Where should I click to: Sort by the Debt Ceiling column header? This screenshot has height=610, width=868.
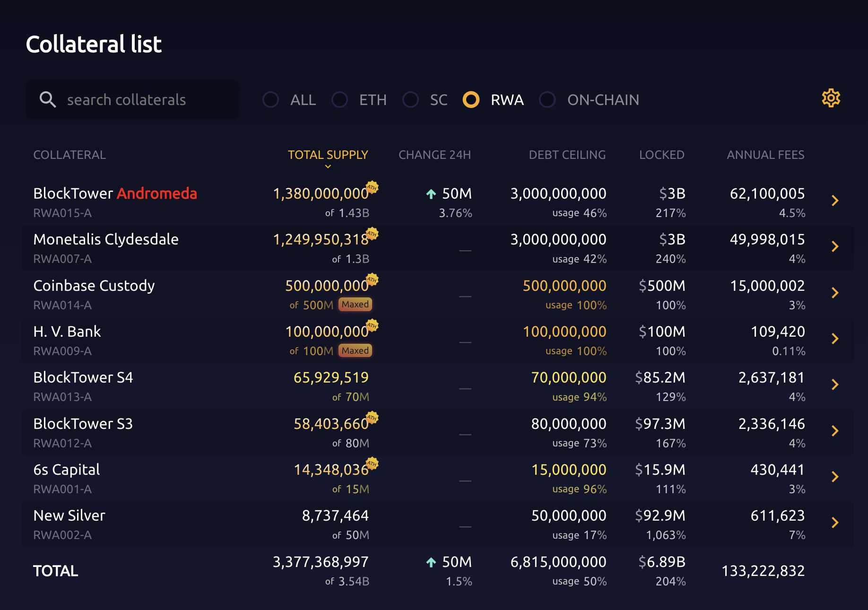pyautogui.click(x=567, y=155)
